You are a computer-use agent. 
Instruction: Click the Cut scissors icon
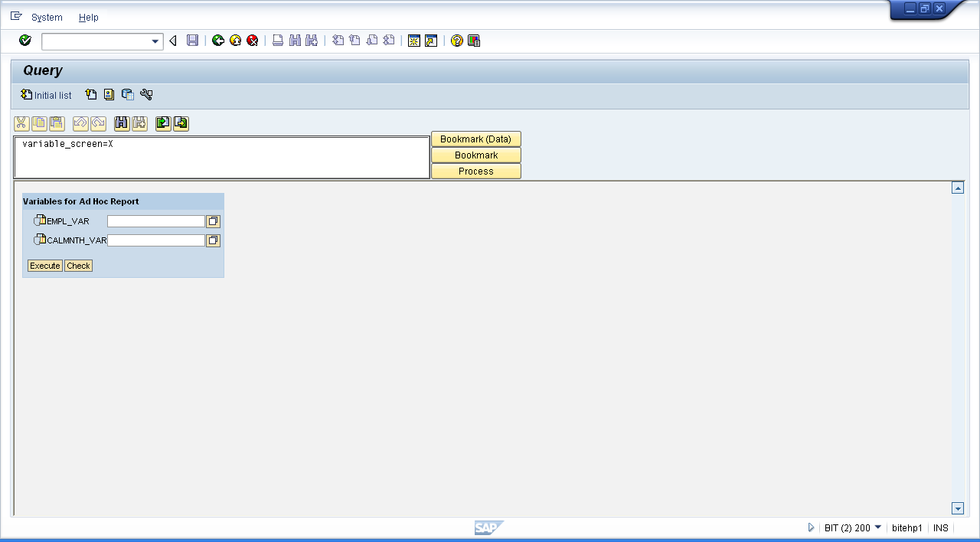(x=21, y=123)
